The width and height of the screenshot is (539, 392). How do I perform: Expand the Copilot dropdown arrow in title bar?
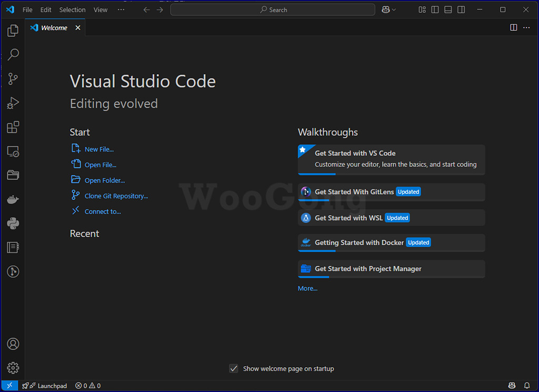tap(394, 9)
